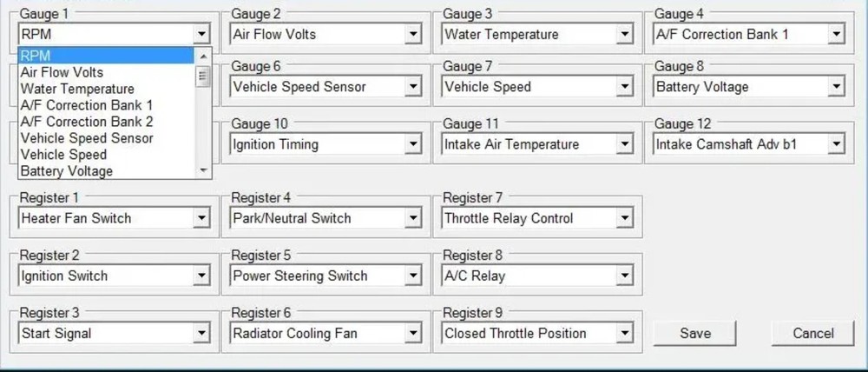The width and height of the screenshot is (868, 372).
Task: Click the Cancel button
Action: pyautogui.click(x=813, y=333)
